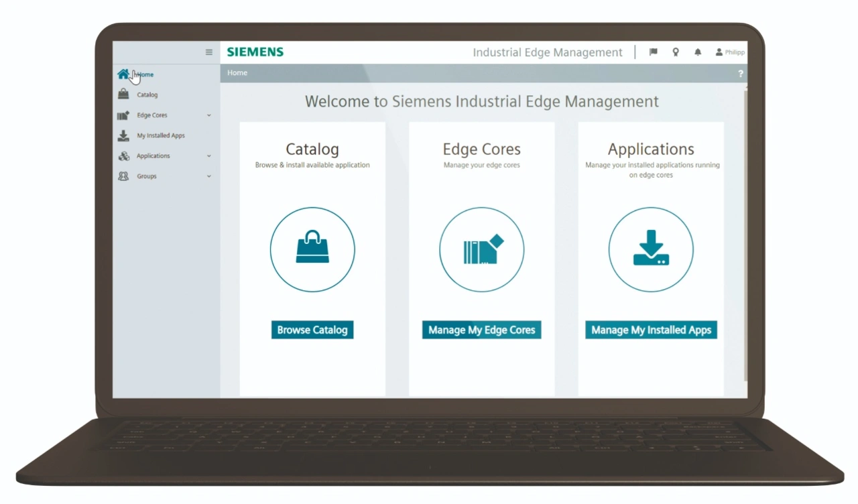Image resolution: width=858 pixels, height=504 pixels.
Task: Expand the Edge Cores sidebar chevron
Action: [x=209, y=115]
